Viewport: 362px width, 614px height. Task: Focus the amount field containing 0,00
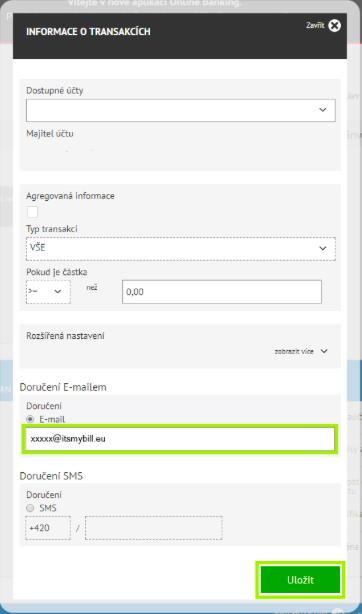(x=222, y=292)
